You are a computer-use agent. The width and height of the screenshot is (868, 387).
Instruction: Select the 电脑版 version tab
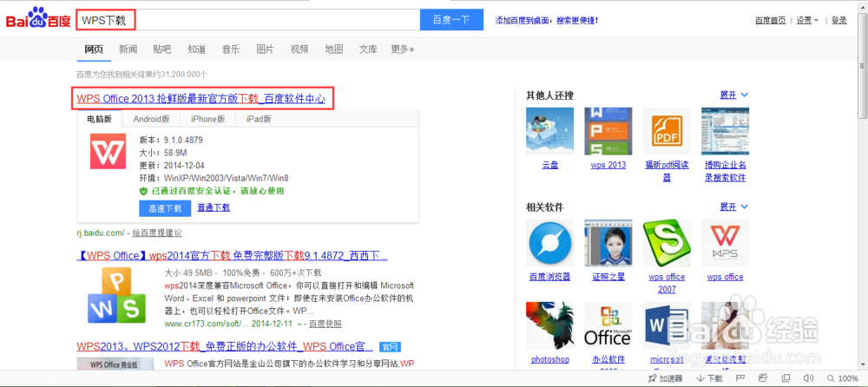pyautogui.click(x=100, y=119)
